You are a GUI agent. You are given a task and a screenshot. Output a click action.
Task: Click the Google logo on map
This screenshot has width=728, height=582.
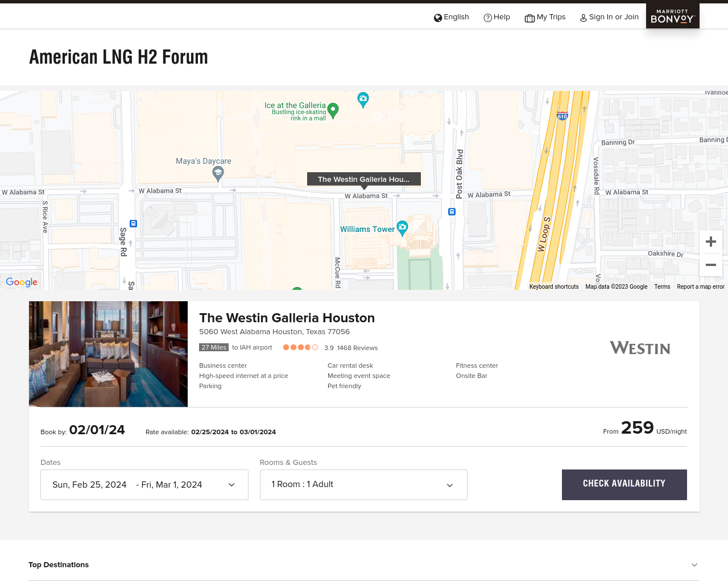coord(22,282)
